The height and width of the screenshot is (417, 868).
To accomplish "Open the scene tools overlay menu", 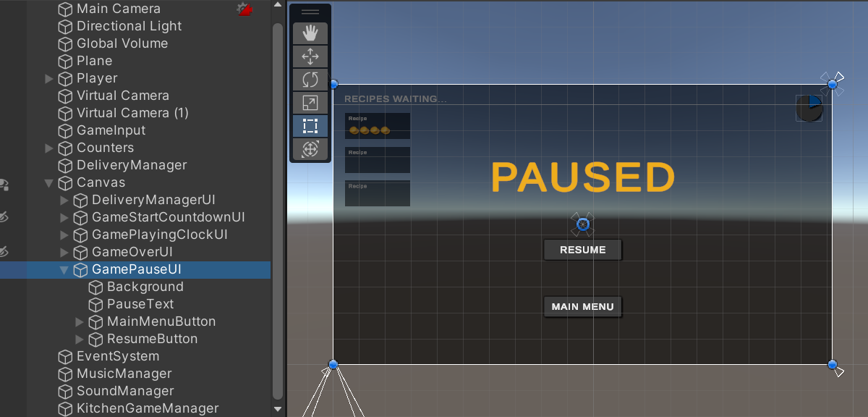I will (x=310, y=11).
